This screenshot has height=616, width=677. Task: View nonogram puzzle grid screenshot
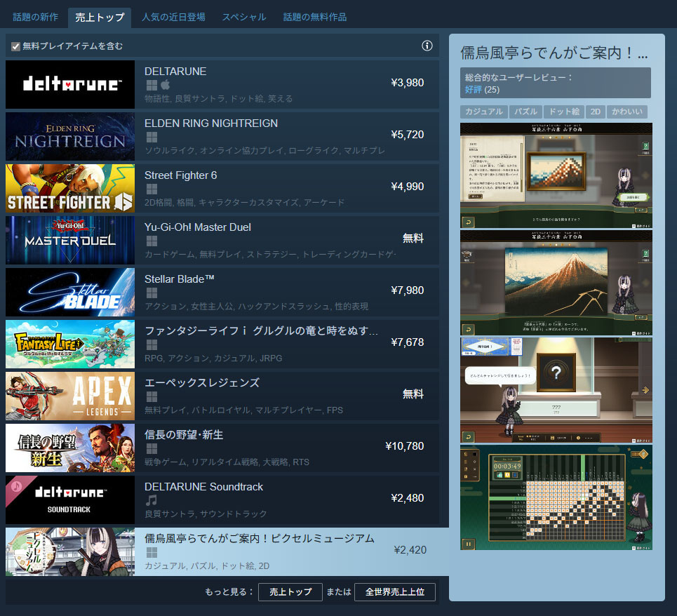tap(556, 497)
